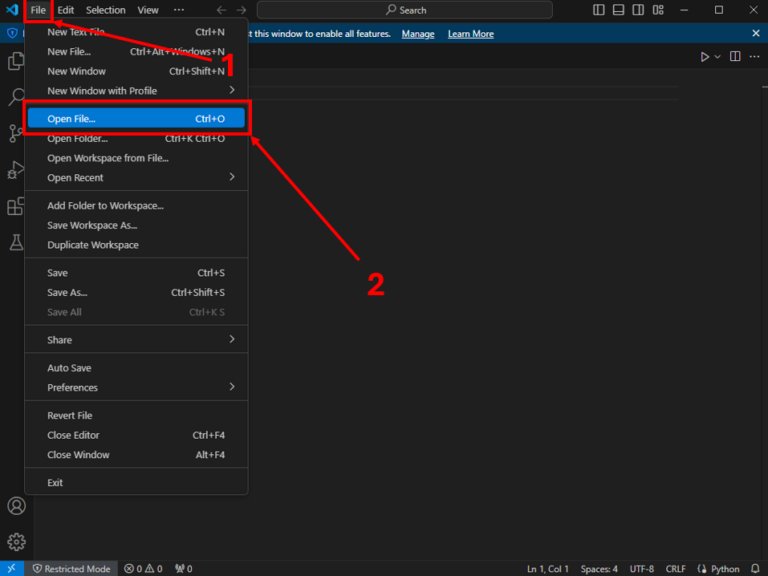Choose Save As... from File menu

point(67,293)
